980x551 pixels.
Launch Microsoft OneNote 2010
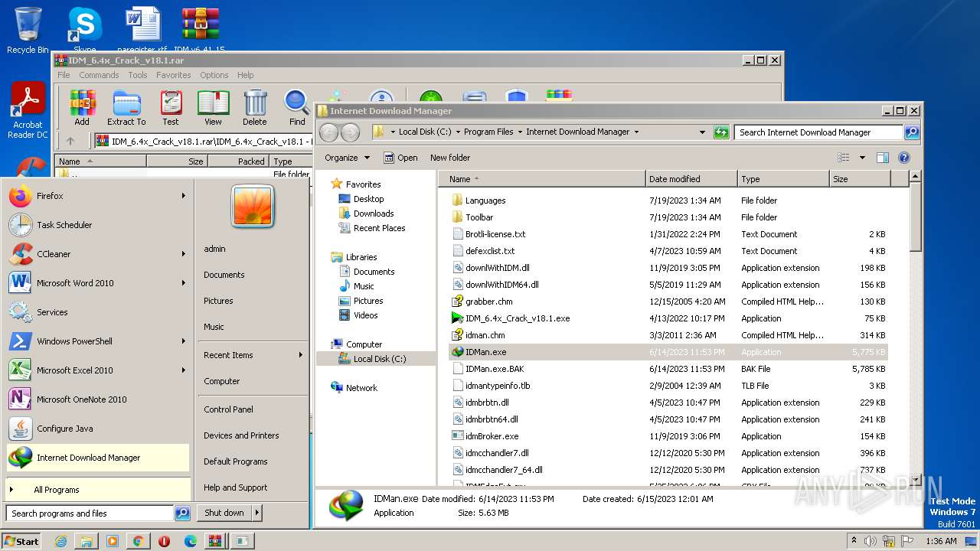pos(97,399)
